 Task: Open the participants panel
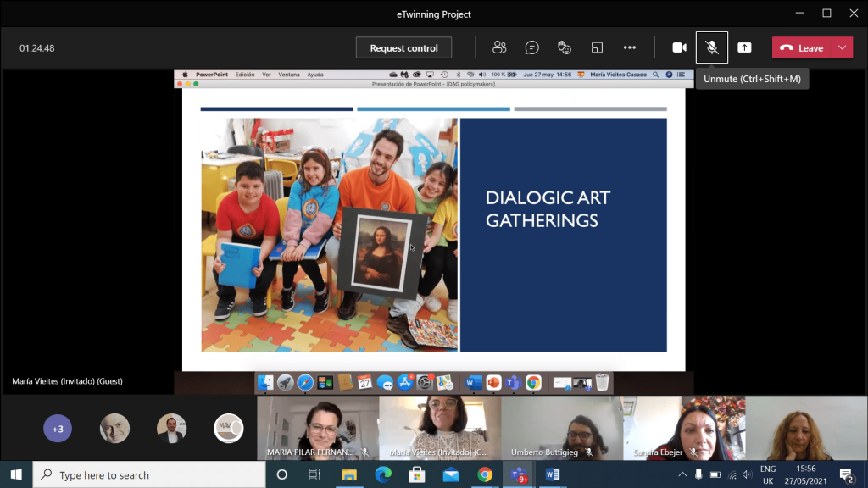click(x=499, y=47)
